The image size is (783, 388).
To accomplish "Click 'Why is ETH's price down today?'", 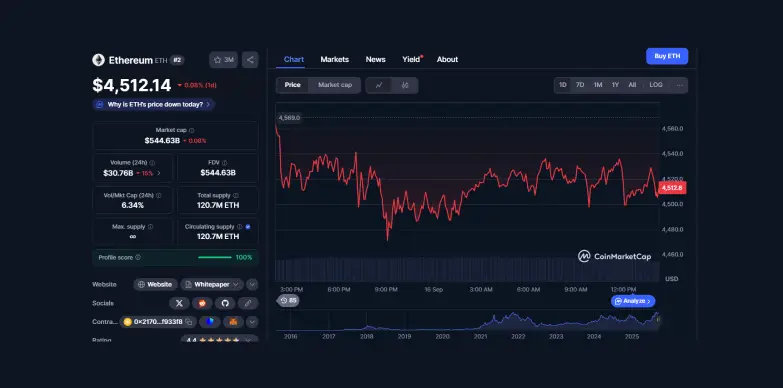I will click(154, 105).
